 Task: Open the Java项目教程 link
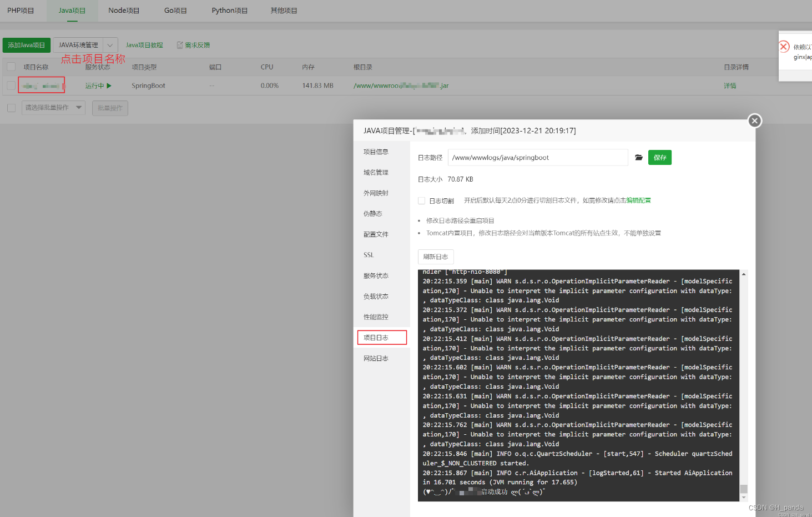(144, 45)
